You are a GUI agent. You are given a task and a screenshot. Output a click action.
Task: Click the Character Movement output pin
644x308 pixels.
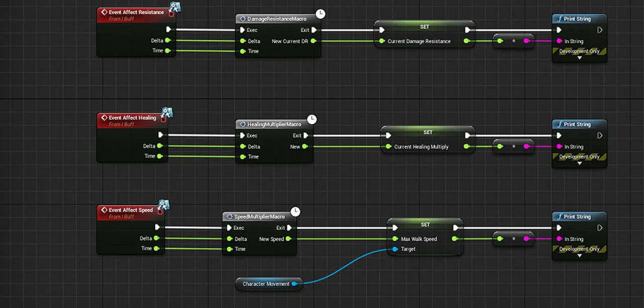(294, 284)
